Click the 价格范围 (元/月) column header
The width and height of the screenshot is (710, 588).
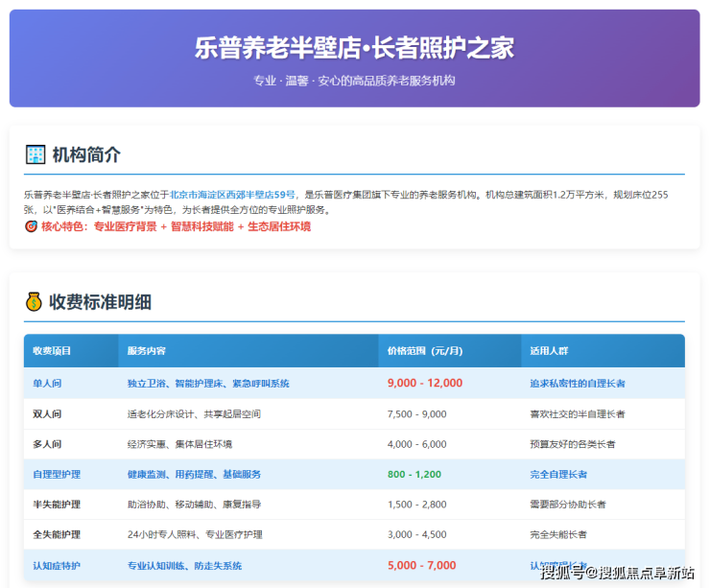coord(431,351)
